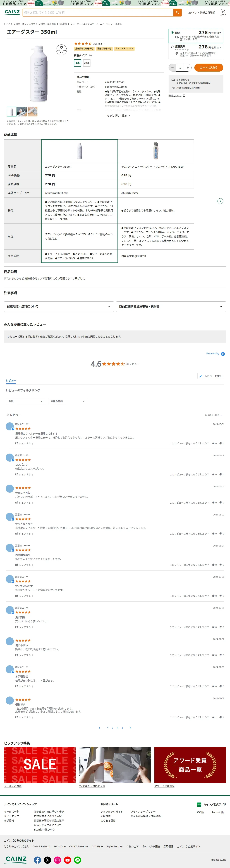Open the 38レビュー link near stars
Screen dimensions: 230x868
tap(99, 44)
